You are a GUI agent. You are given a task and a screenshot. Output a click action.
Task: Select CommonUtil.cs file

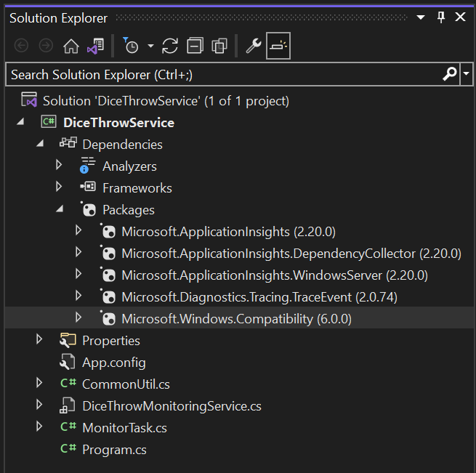(126, 384)
